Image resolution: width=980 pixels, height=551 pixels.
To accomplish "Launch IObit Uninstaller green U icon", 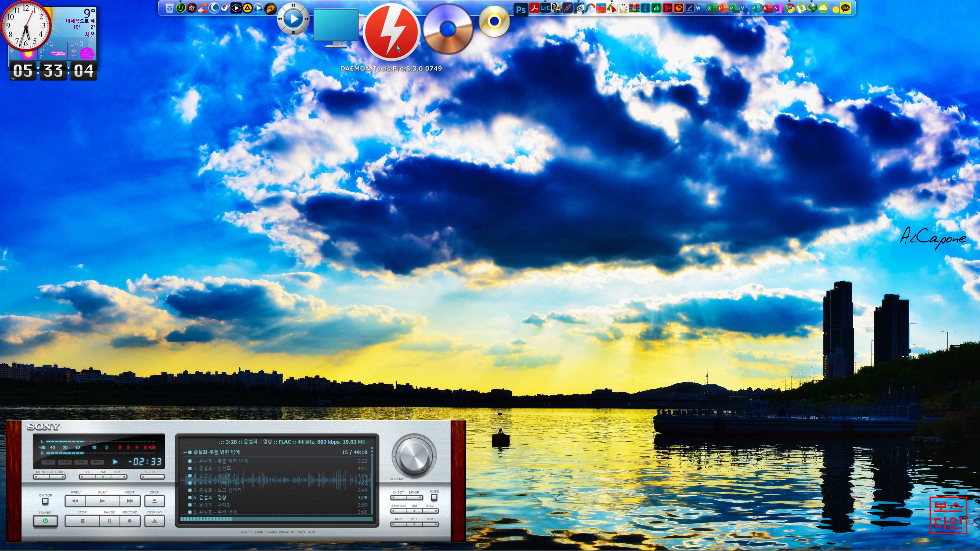I will tap(181, 8).
